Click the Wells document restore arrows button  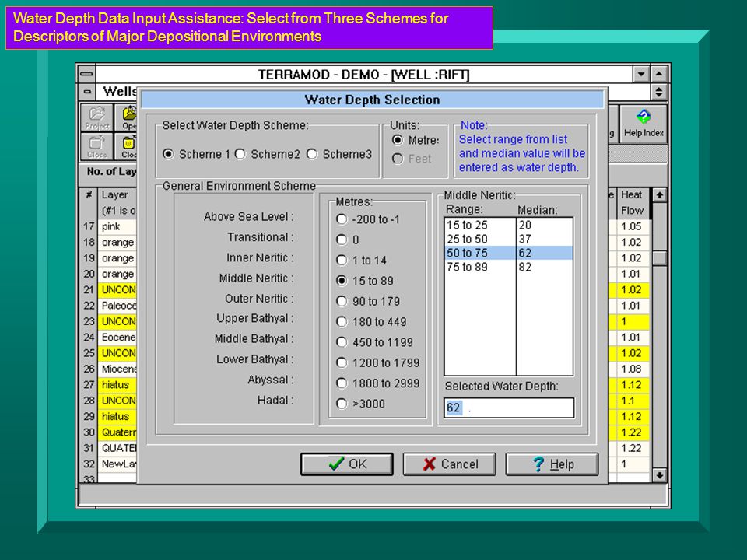(659, 92)
